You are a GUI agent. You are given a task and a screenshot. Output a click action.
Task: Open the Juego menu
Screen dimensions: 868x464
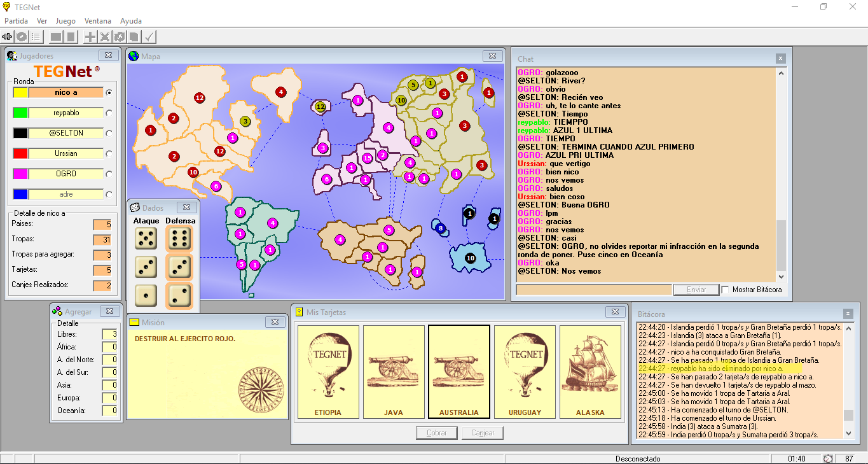(x=65, y=21)
